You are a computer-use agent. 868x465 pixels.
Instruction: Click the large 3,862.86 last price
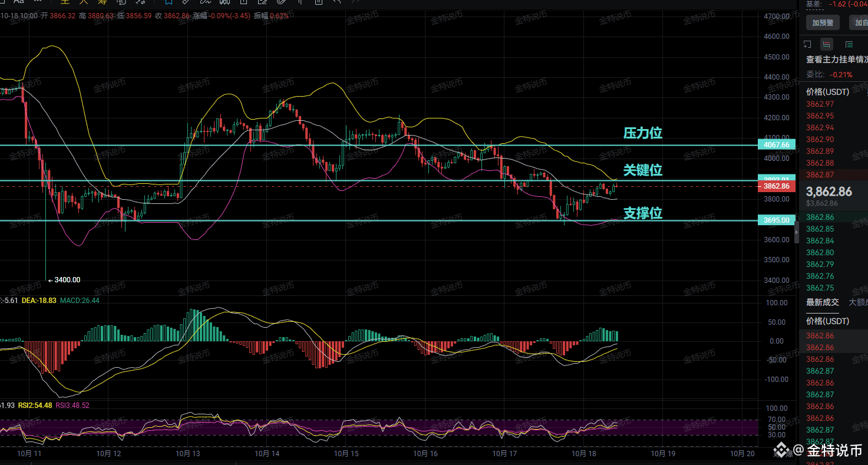click(829, 192)
